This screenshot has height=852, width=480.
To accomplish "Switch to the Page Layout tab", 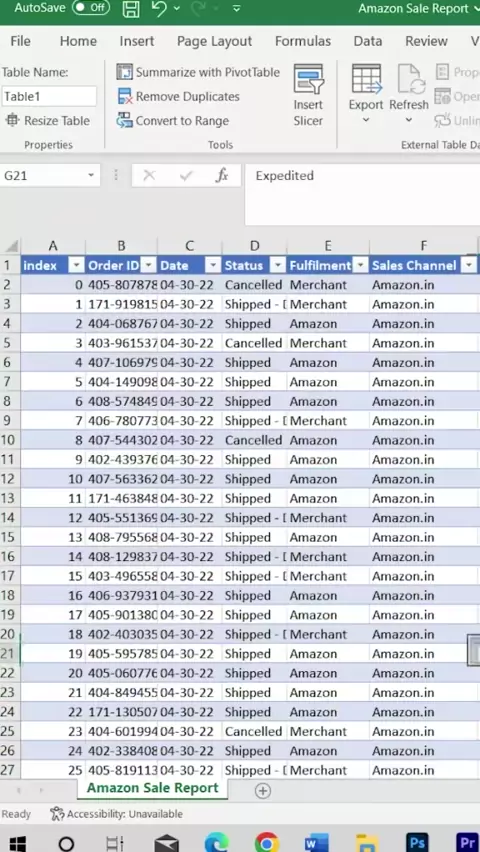I will (x=214, y=41).
